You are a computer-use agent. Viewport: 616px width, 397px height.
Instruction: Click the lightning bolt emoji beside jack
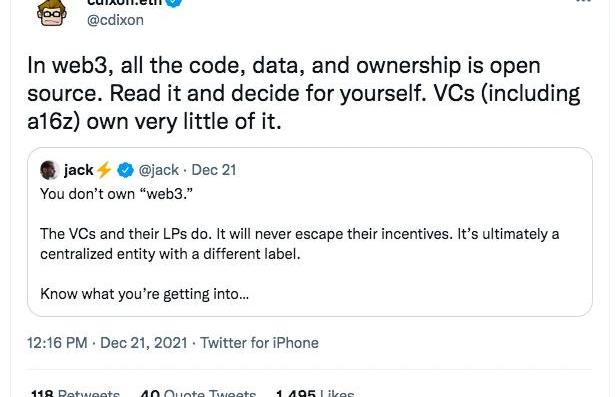104,170
